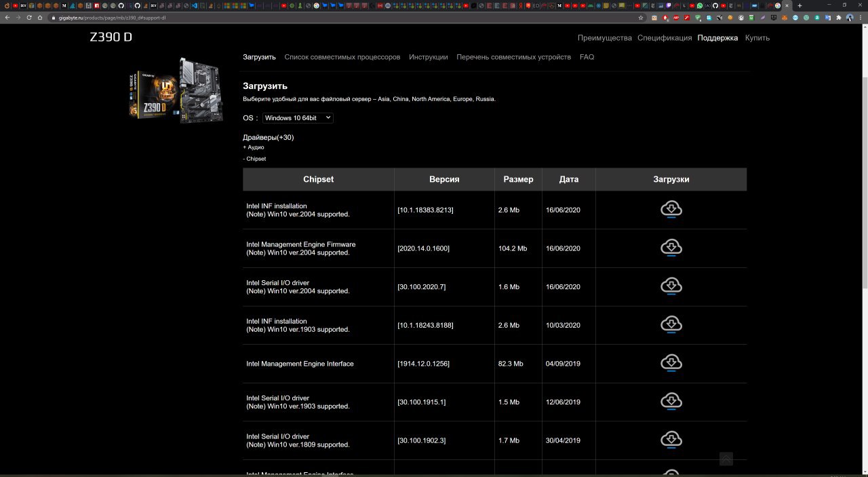The height and width of the screenshot is (477, 868).
Task: Click the Драйверы(+30) heading
Action: point(269,137)
